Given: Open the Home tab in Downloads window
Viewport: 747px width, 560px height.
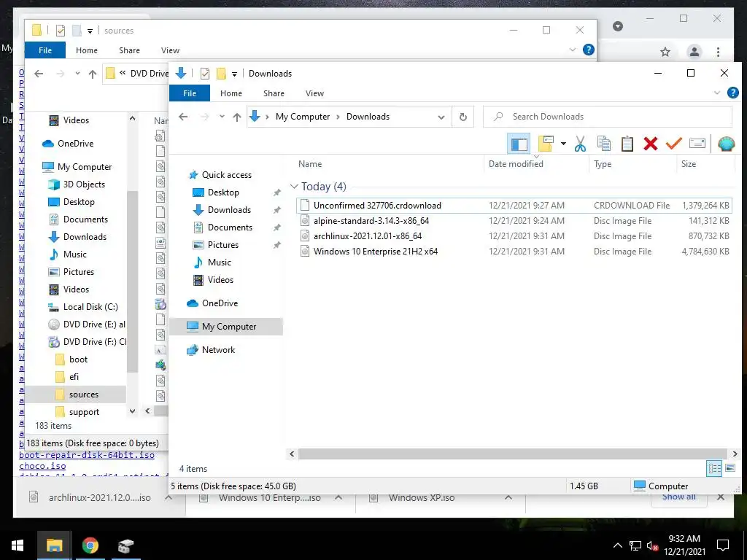Looking at the screenshot, I should coord(231,93).
